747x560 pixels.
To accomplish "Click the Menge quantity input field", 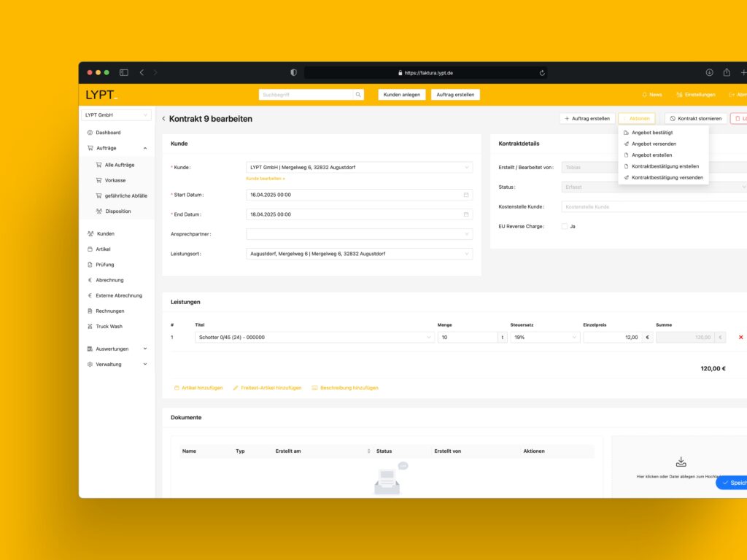I will click(x=467, y=338).
